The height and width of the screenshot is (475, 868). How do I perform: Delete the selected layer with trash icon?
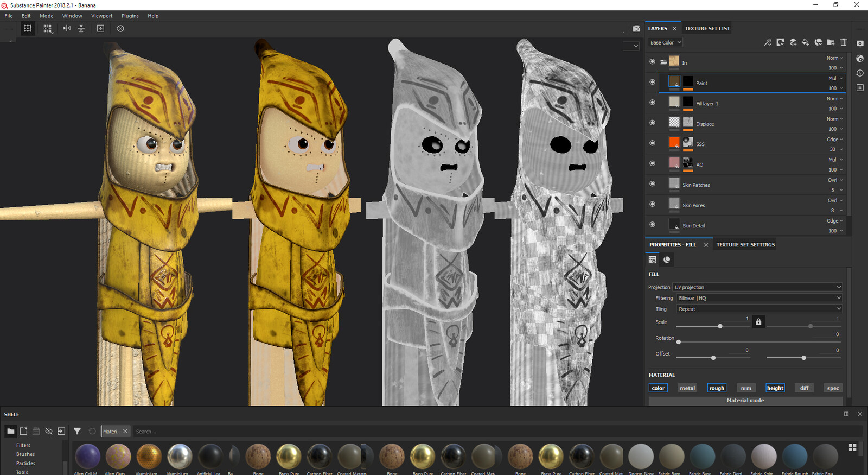point(844,42)
